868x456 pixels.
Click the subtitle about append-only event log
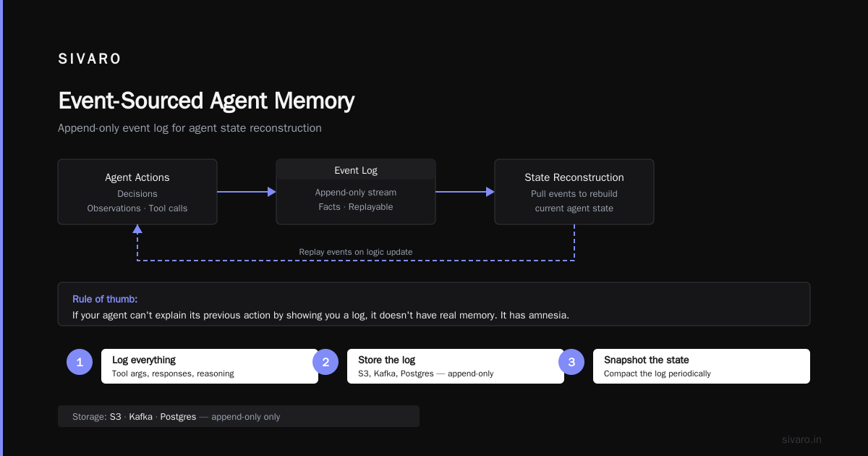click(190, 128)
